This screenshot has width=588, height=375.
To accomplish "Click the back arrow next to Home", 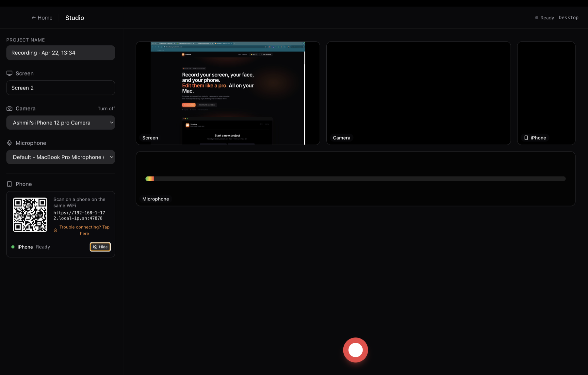I will pos(33,17).
